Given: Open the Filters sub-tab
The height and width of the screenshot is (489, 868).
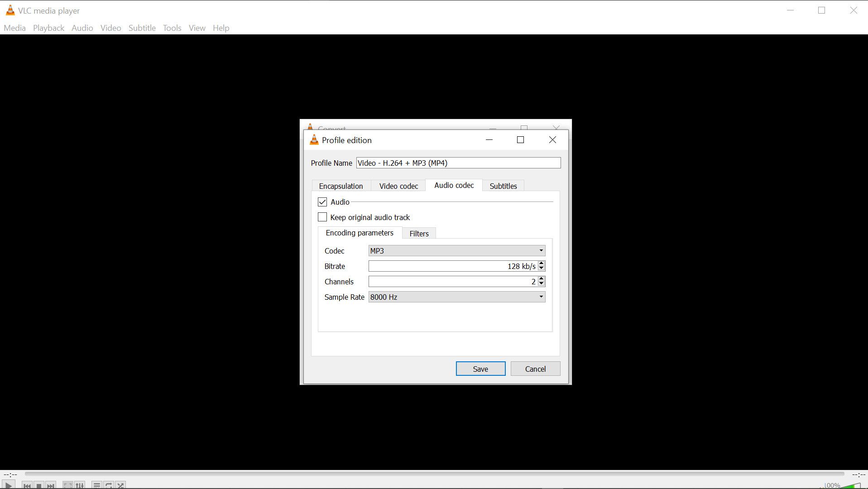Looking at the screenshot, I should click(x=419, y=234).
